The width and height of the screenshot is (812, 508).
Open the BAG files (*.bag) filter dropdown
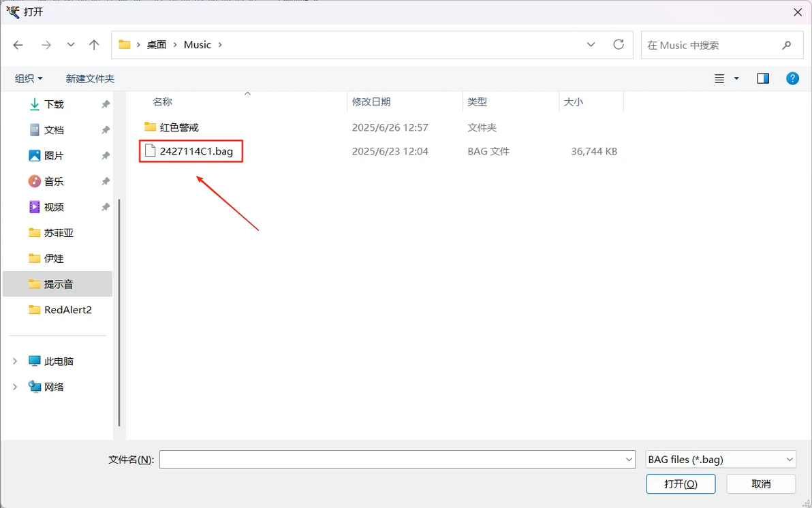pos(720,460)
